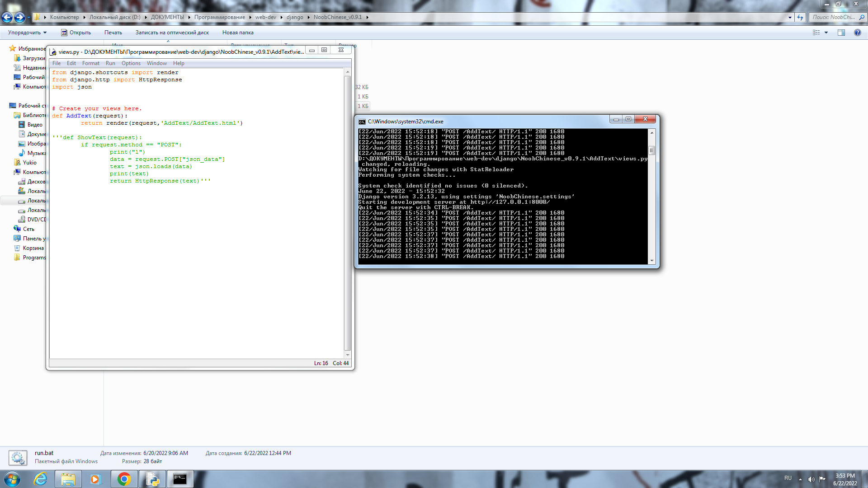Maximize the cmd.exe console window
This screenshot has width=868, height=488.
coord(628,119)
